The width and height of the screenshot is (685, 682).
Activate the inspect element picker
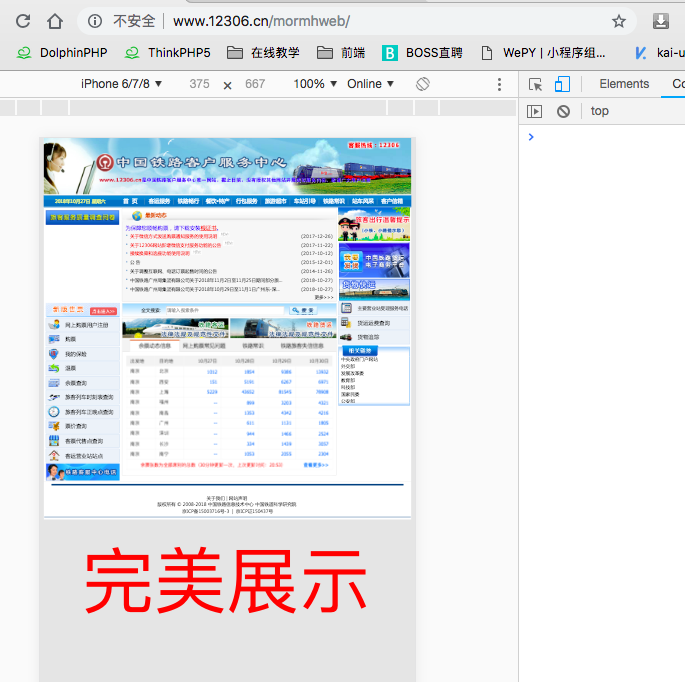click(535, 84)
